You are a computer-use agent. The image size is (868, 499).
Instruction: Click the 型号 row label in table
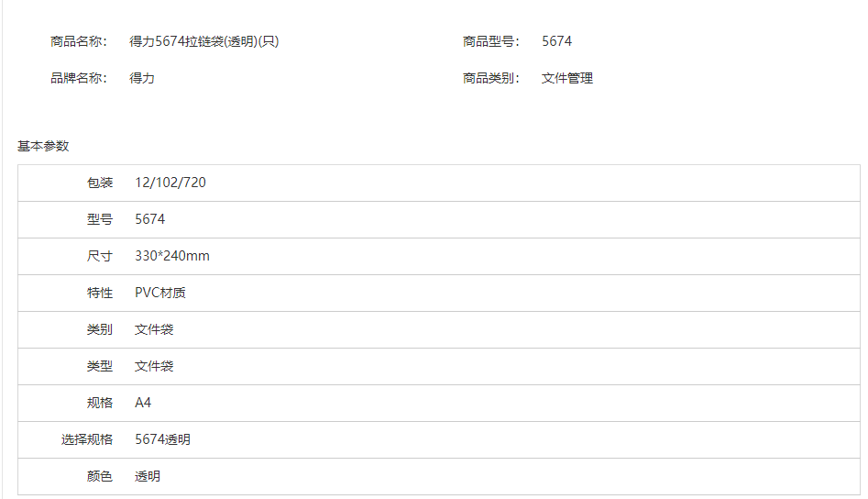(x=100, y=219)
